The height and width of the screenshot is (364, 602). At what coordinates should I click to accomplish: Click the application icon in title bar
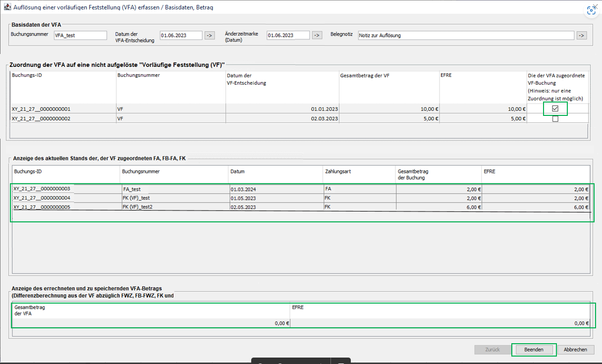click(7, 8)
